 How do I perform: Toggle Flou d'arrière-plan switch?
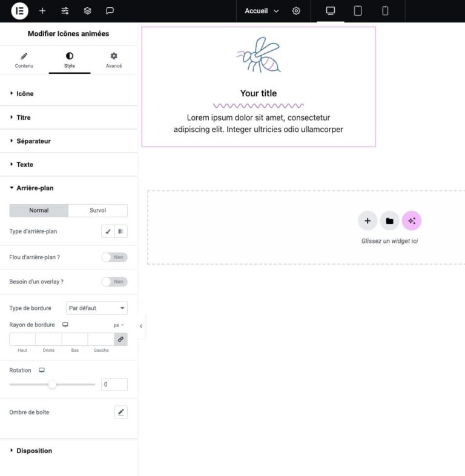(114, 257)
